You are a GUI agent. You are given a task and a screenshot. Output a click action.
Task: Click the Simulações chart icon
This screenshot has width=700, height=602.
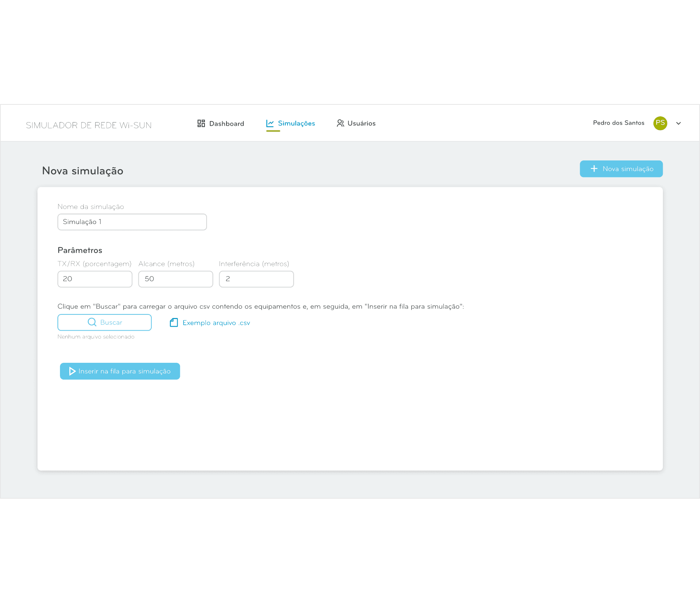(270, 124)
